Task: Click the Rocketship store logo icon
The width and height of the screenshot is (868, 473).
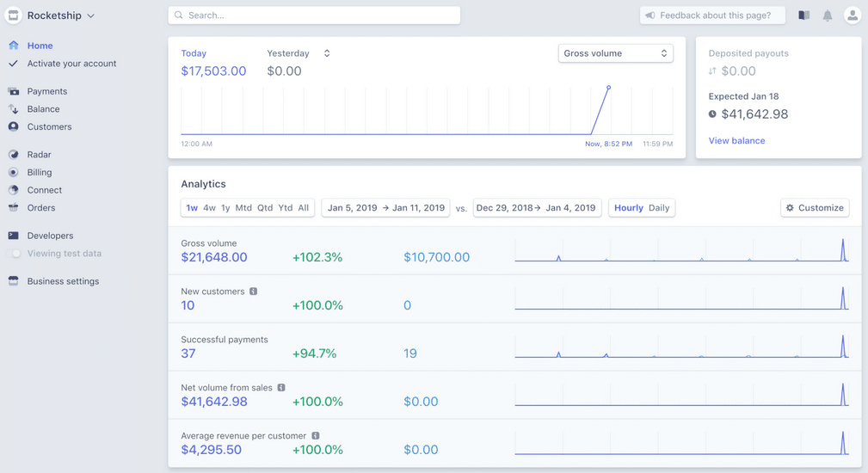Action: coord(14,15)
